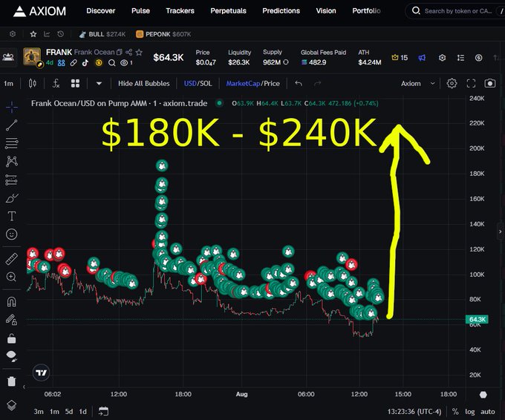
Task: Select the ruler measure tool
Action: pos(12,259)
